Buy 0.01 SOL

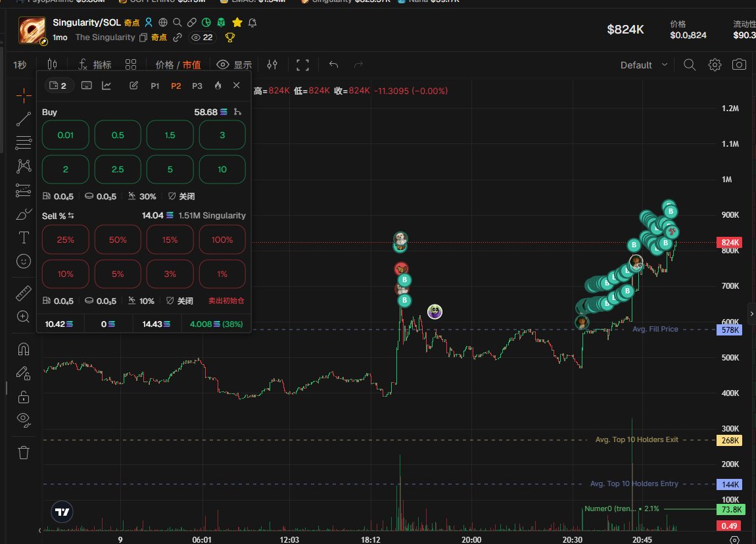(66, 135)
